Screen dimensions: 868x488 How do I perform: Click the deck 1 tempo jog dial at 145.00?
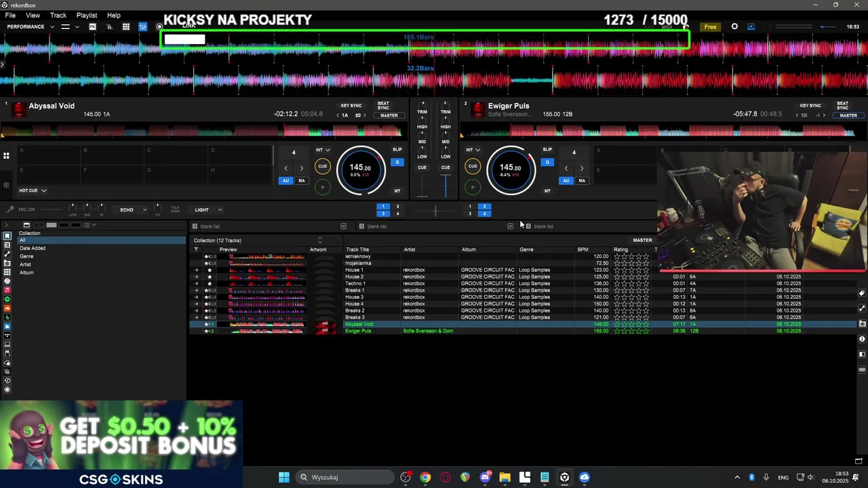point(360,169)
